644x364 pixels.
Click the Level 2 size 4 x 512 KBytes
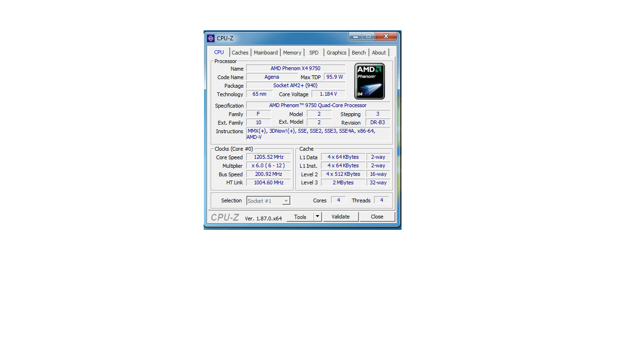click(343, 174)
